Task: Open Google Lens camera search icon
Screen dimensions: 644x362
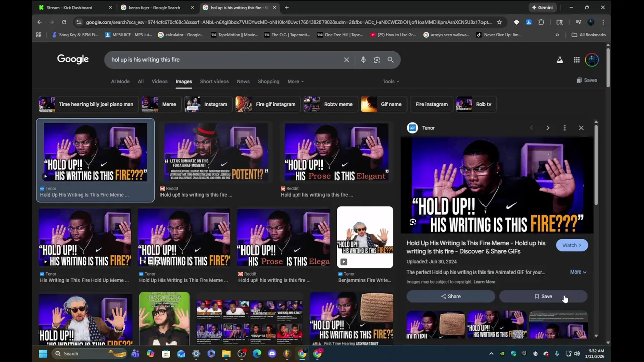Action: [377, 60]
